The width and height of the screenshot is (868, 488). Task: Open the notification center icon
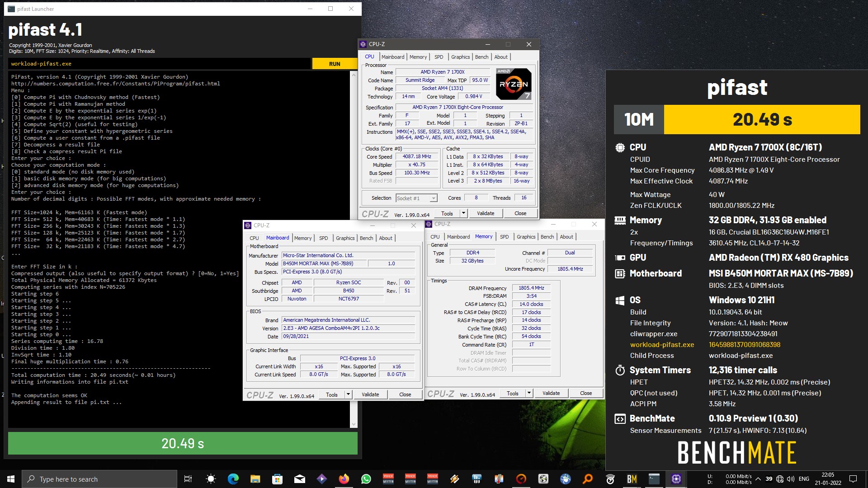tap(853, 479)
